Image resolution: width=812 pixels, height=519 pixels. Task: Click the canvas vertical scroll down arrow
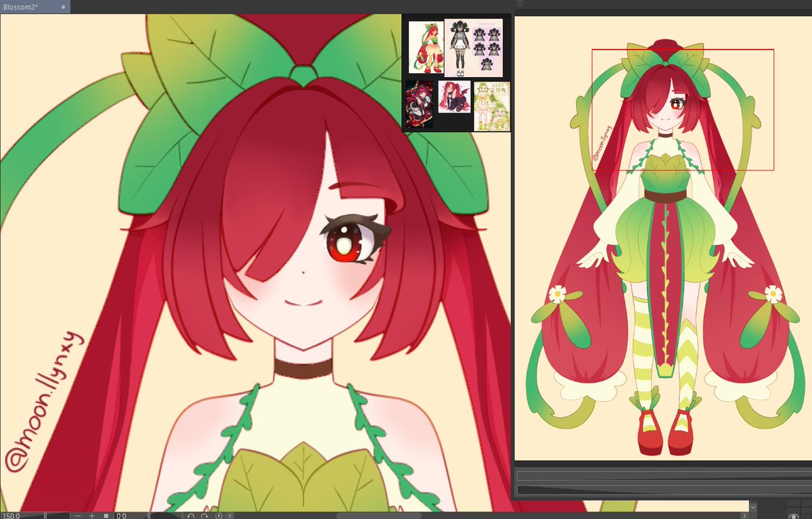(x=753, y=507)
